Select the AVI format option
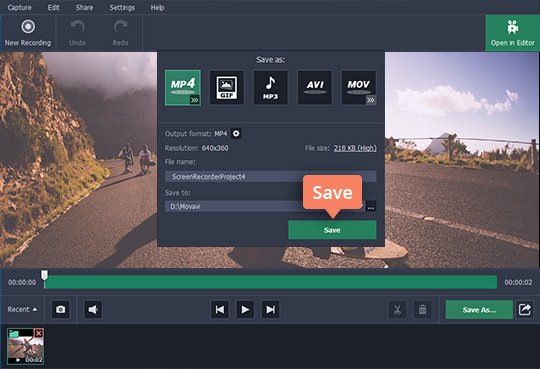Image resolution: width=540 pixels, height=369 pixels. click(315, 88)
